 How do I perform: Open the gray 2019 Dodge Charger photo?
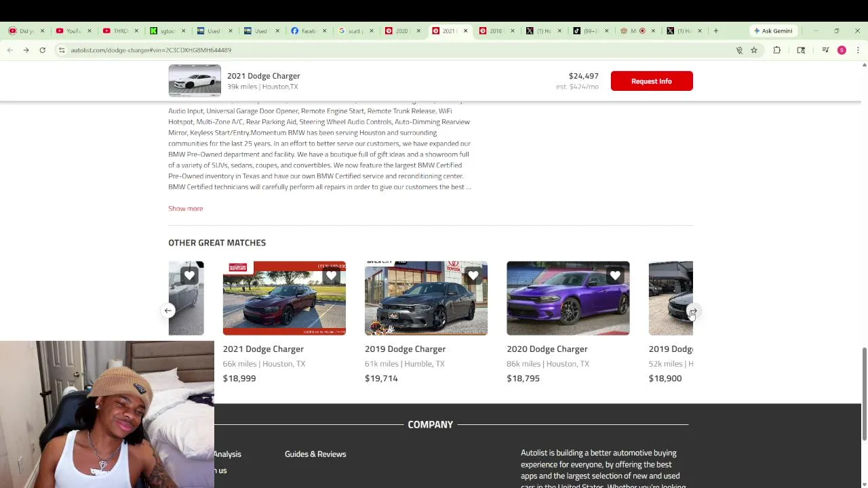click(x=426, y=298)
